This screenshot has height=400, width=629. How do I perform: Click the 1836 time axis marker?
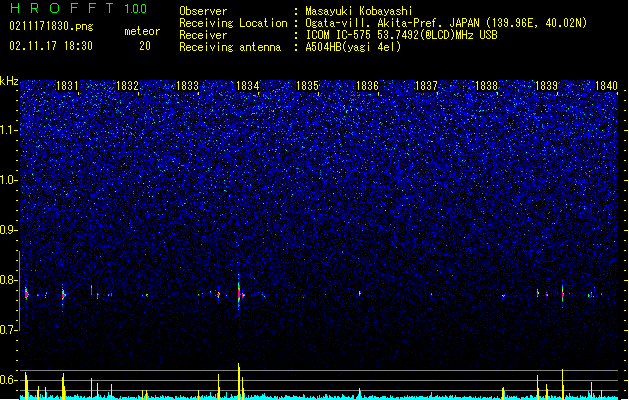(367, 85)
